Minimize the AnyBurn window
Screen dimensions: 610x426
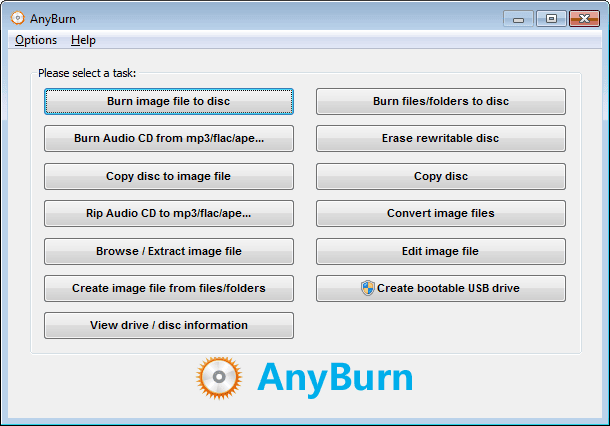pos(518,19)
